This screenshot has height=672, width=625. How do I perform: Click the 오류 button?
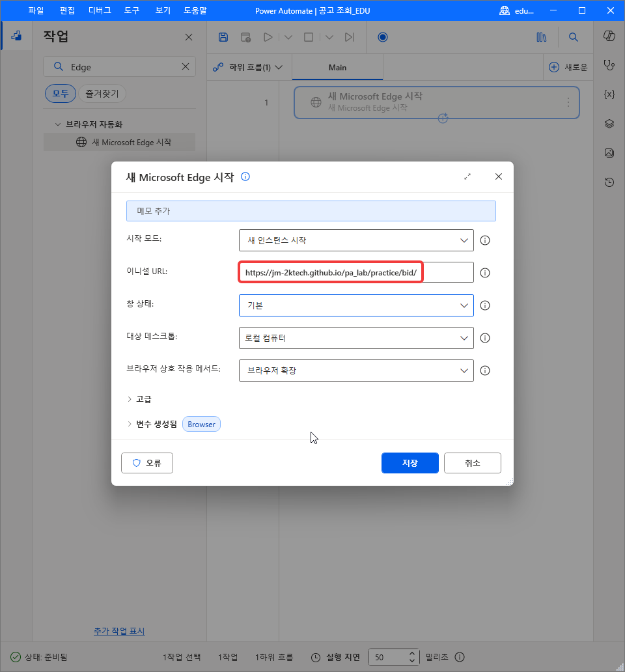pos(147,463)
